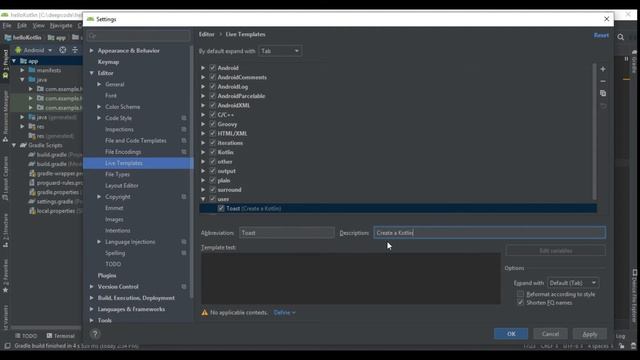Expand the Tools settings section
640x360 pixels.
tap(91, 320)
